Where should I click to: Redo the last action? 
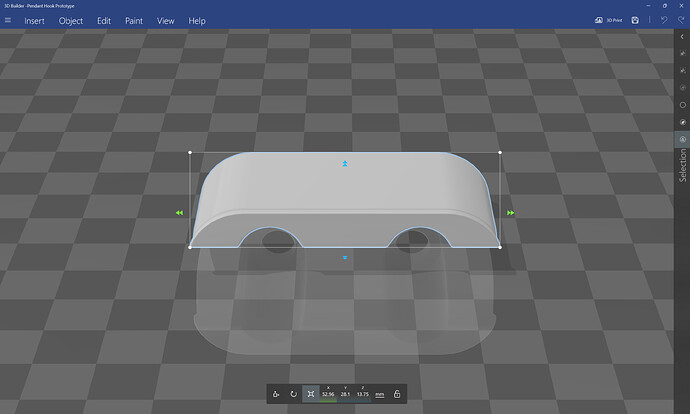point(679,20)
